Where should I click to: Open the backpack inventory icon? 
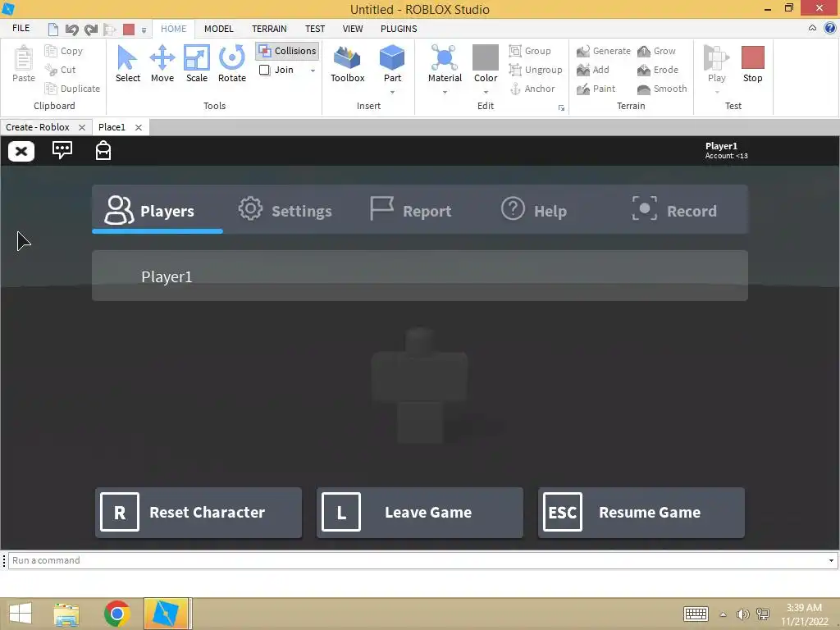[x=103, y=151]
